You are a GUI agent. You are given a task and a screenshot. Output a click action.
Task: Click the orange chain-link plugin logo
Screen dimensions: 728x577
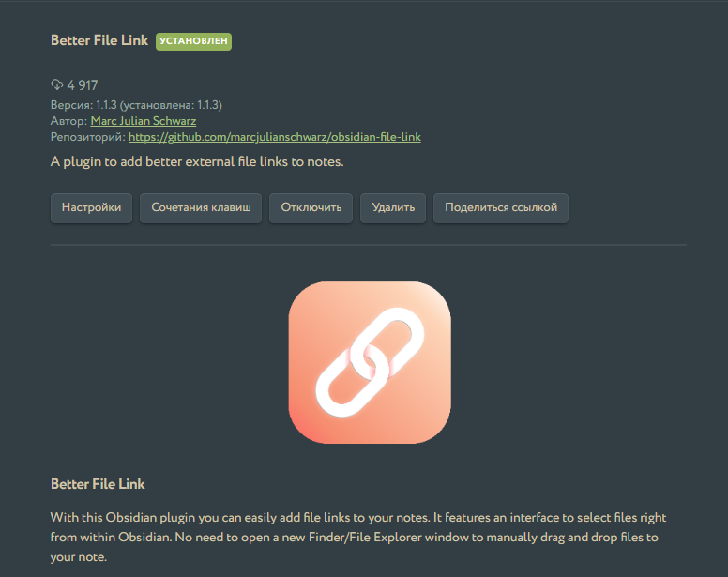coord(370,362)
